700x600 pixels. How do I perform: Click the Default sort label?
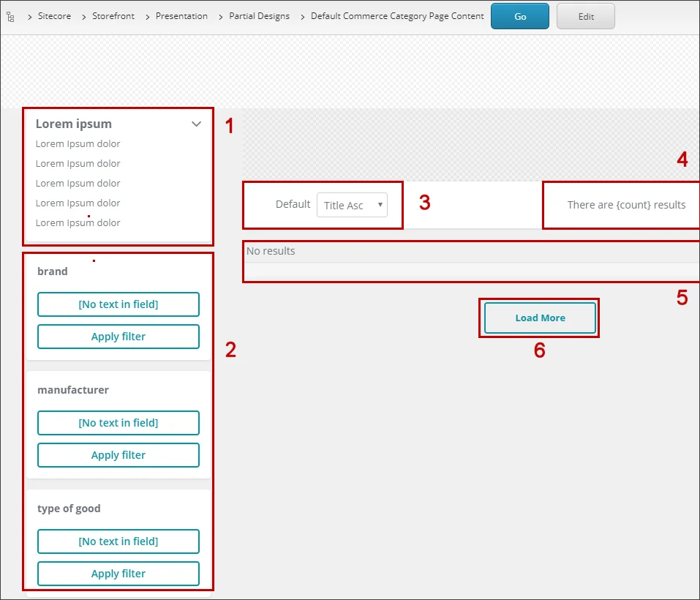click(293, 204)
